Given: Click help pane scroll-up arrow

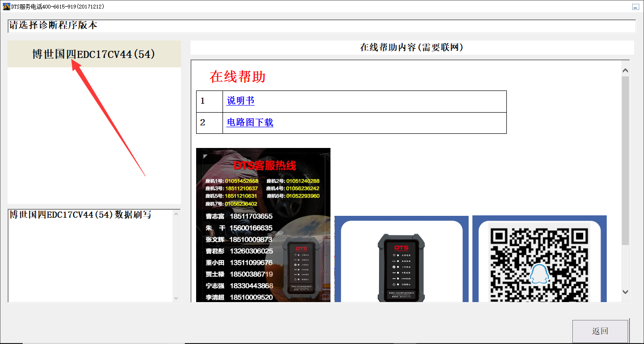Looking at the screenshot, I should pyautogui.click(x=625, y=71).
